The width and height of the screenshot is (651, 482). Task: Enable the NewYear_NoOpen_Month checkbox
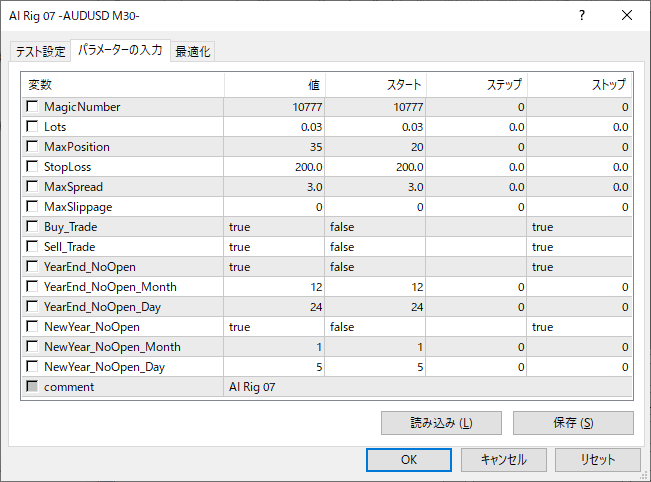(32, 346)
